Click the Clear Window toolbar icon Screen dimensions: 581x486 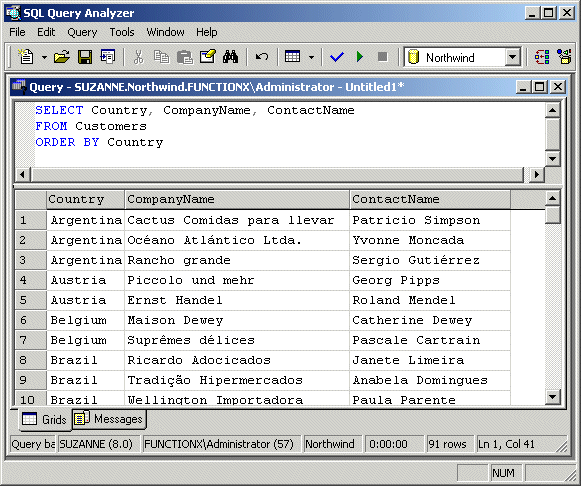(x=208, y=57)
